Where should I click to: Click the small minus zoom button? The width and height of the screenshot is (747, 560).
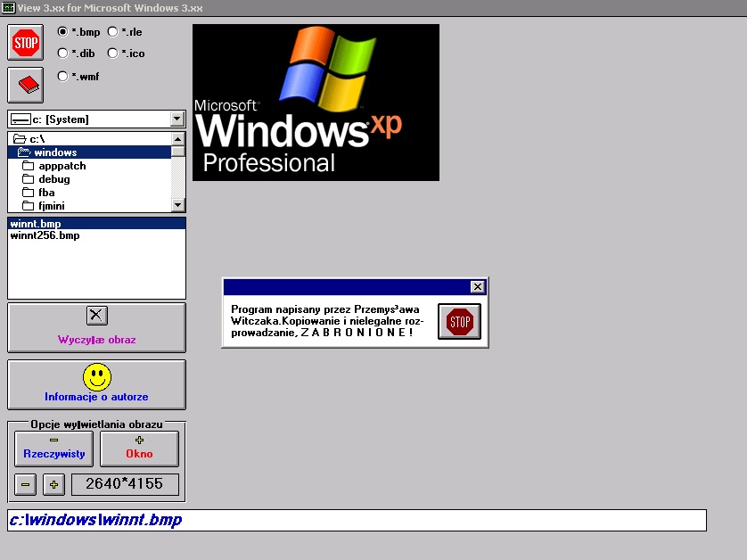(25, 485)
